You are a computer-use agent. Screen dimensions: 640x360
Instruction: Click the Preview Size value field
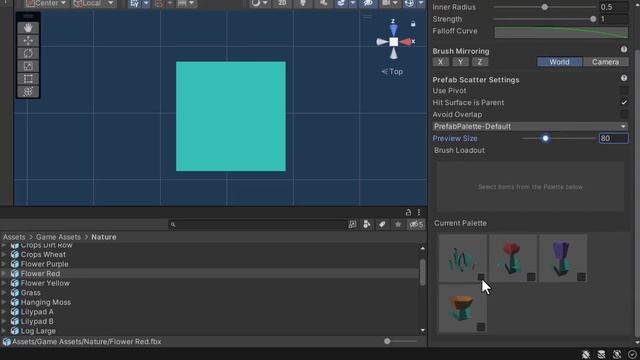point(613,138)
